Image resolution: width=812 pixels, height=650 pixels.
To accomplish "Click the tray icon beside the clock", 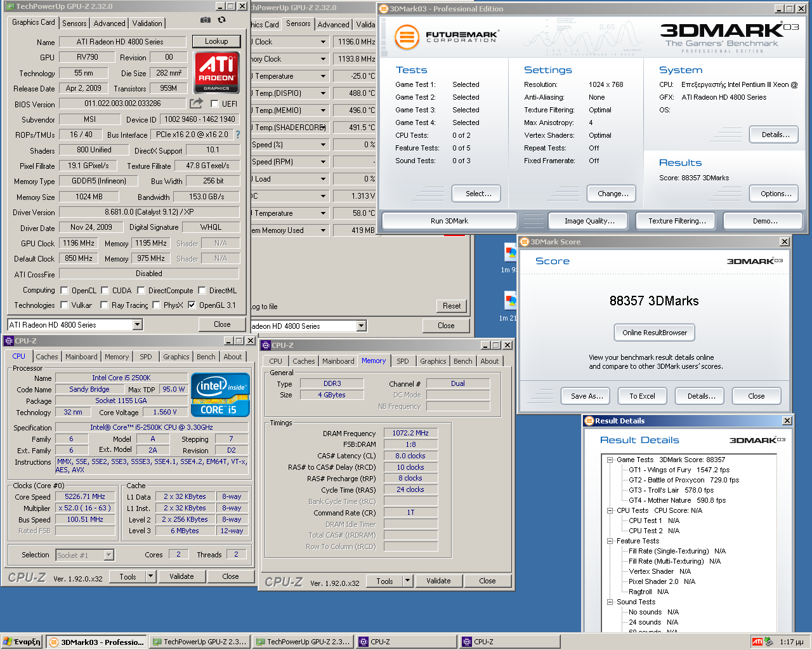I will [x=769, y=642].
